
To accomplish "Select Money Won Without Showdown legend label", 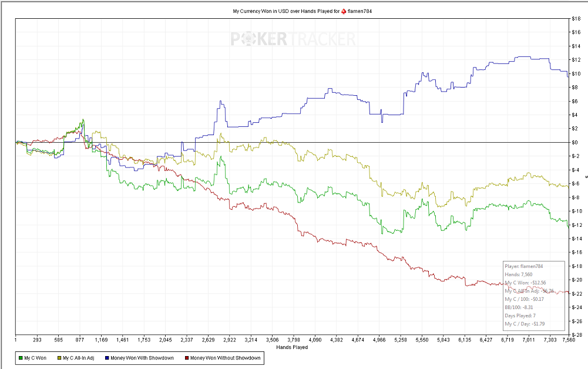I will point(226,358).
